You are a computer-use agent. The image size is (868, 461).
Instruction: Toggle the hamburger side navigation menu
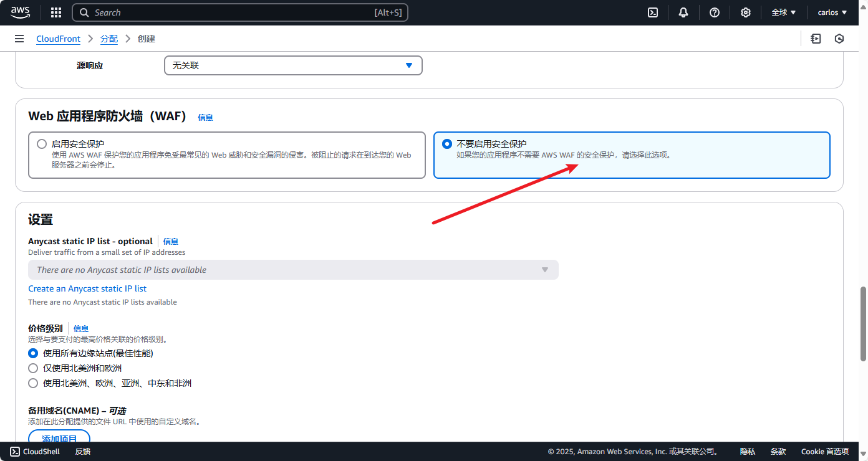[19, 39]
